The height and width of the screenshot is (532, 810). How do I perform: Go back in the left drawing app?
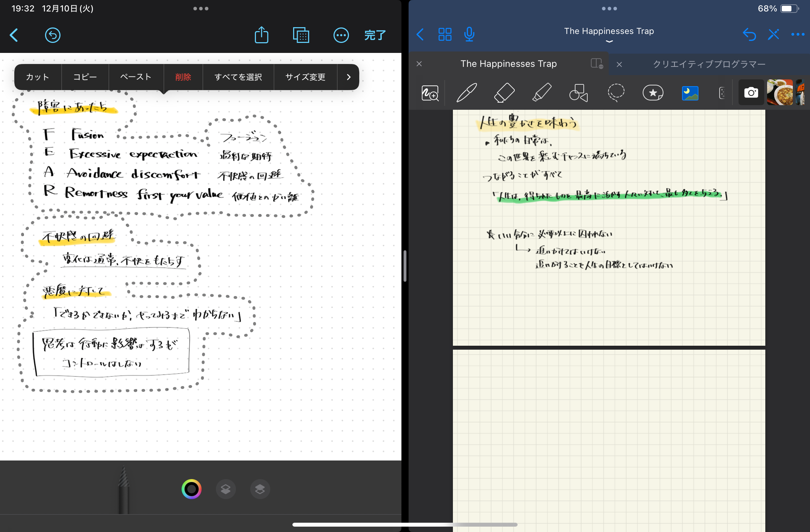click(14, 35)
